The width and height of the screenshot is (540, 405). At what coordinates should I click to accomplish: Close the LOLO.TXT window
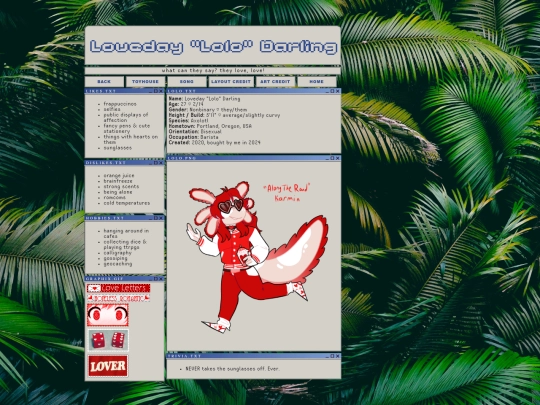[x=338, y=91]
